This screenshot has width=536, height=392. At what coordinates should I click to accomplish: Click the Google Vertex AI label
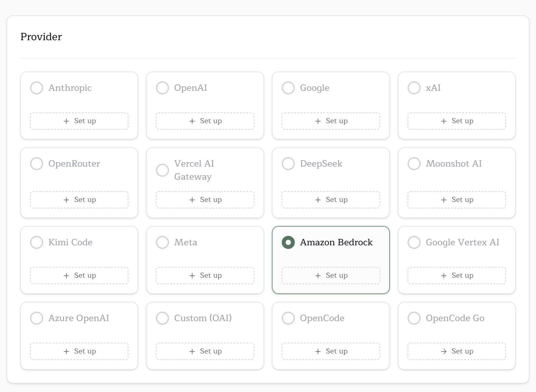coord(462,242)
